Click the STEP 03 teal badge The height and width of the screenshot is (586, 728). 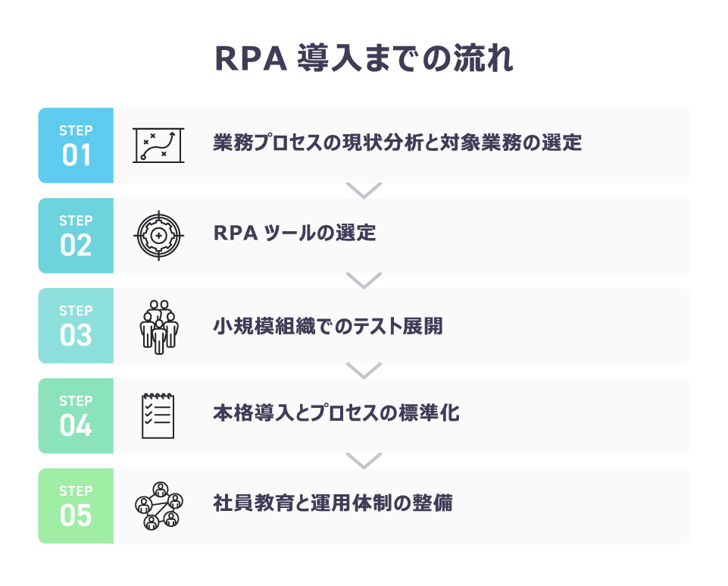click(x=76, y=326)
